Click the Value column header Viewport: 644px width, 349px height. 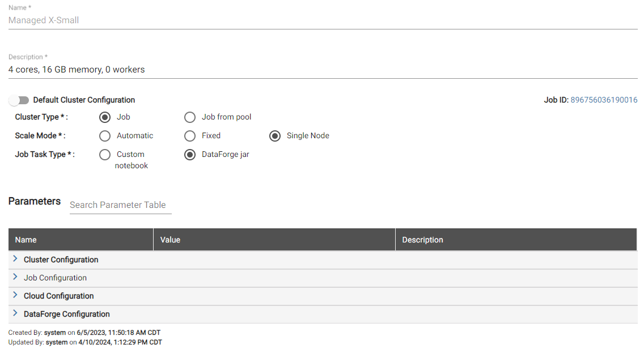tap(170, 240)
